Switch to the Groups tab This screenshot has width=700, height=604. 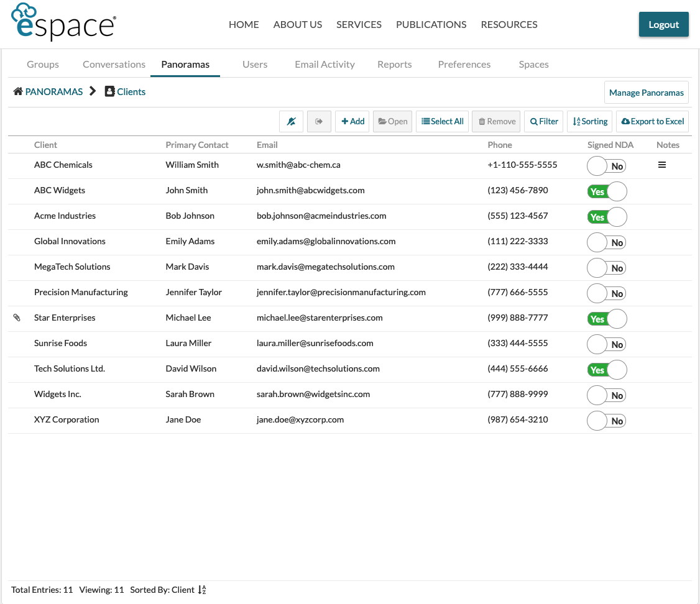[x=43, y=64]
